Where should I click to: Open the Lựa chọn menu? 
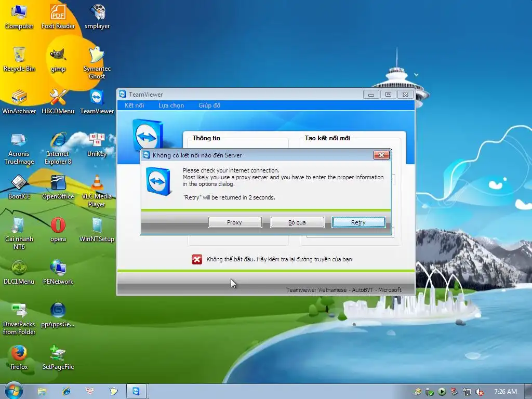click(171, 105)
